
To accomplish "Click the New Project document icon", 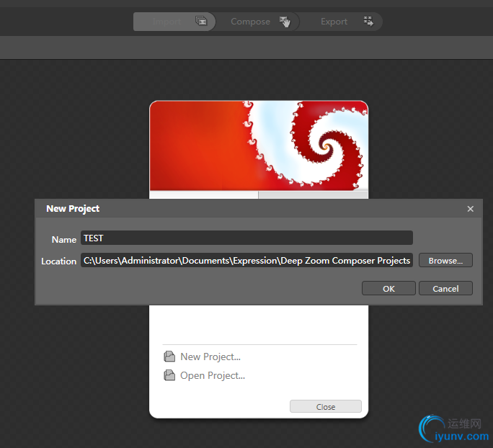I will 169,357.
